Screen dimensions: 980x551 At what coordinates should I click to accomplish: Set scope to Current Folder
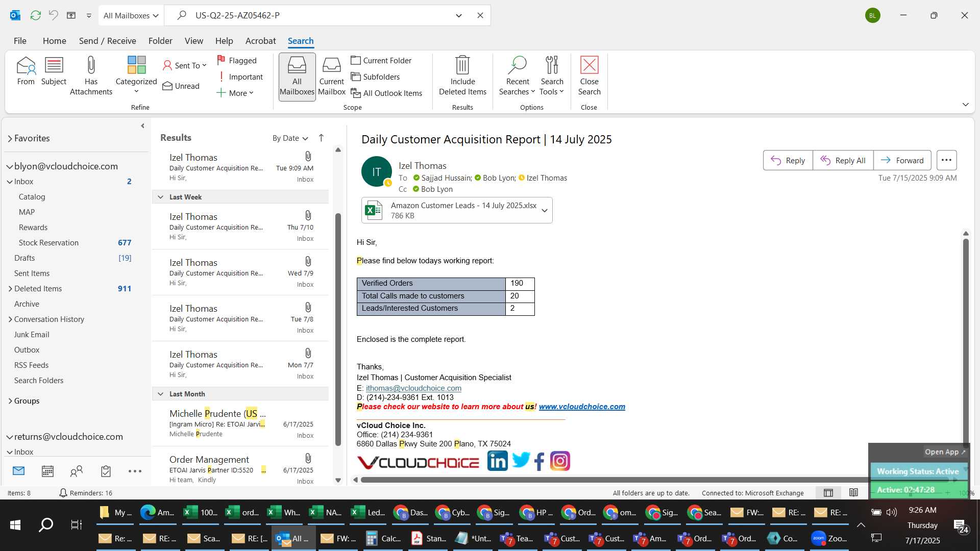pyautogui.click(x=381, y=60)
